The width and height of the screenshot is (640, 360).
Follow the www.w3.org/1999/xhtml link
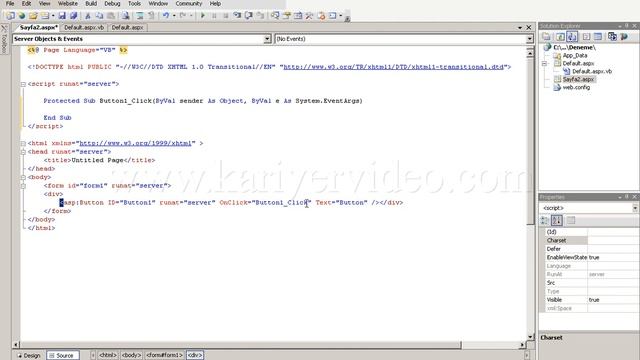tap(136, 143)
